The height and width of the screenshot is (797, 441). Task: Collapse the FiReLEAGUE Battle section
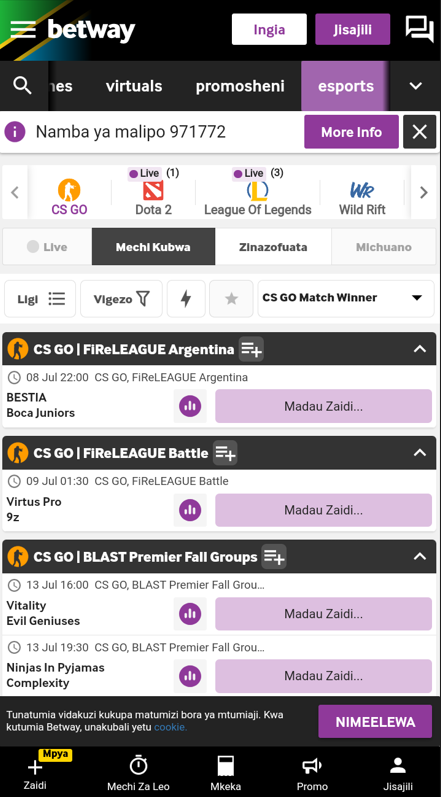pyautogui.click(x=419, y=452)
